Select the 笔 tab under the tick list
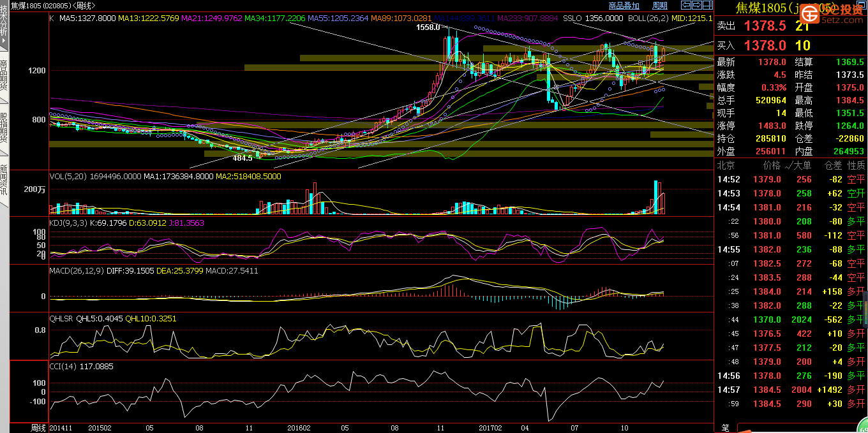The width and height of the screenshot is (868, 433). click(725, 427)
